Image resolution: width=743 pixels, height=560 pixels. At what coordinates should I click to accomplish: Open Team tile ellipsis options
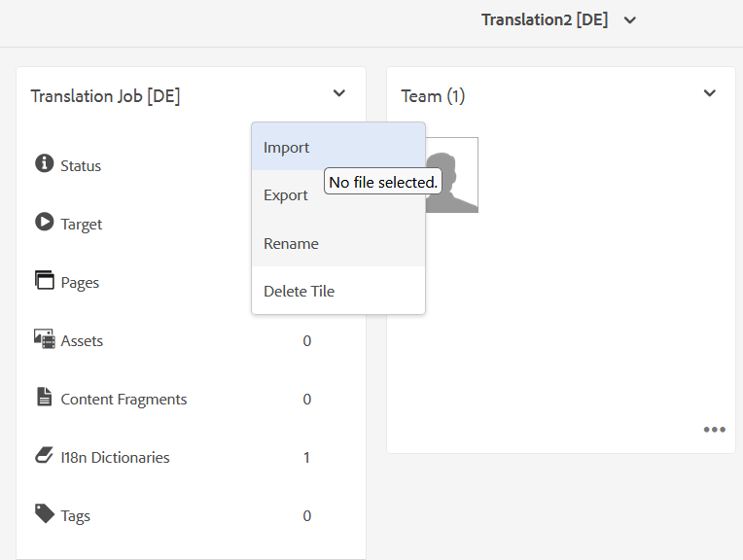(x=715, y=430)
